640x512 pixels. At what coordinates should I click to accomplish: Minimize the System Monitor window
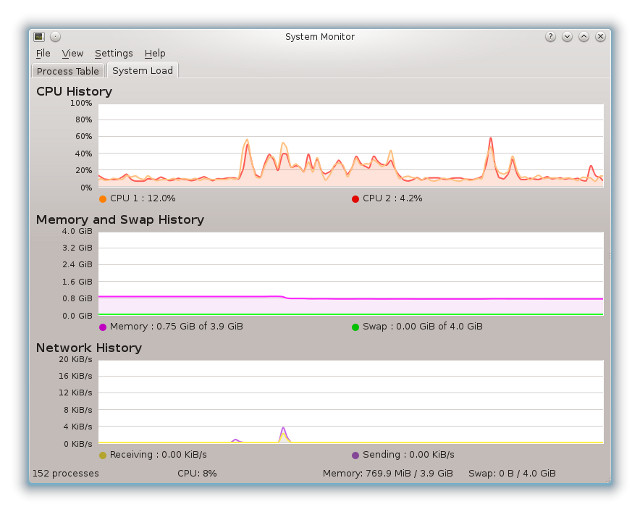(567, 37)
